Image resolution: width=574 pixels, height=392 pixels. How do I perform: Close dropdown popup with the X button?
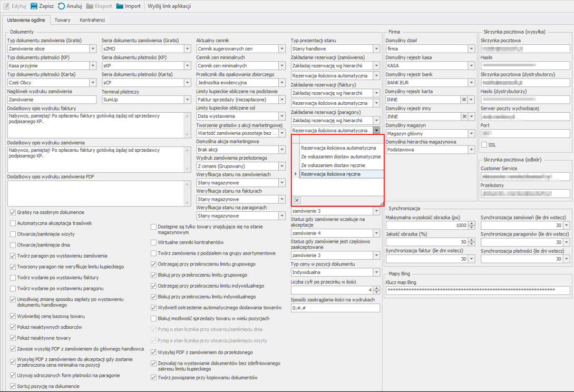(x=297, y=200)
